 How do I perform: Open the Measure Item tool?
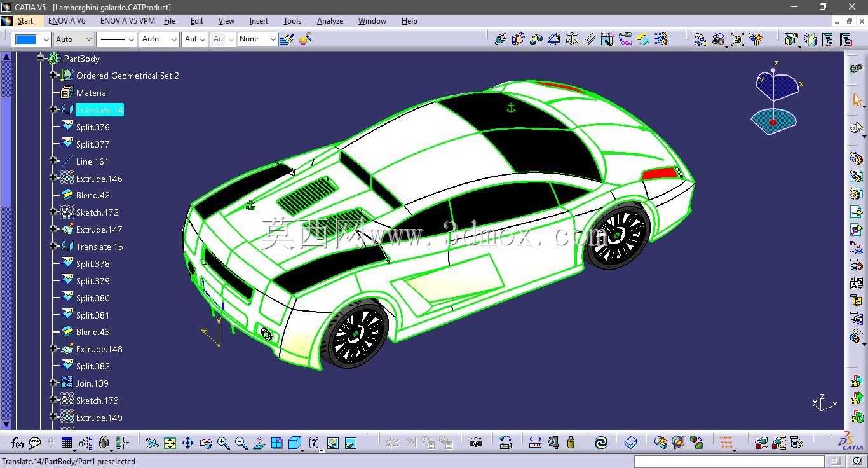tap(553, 443)
